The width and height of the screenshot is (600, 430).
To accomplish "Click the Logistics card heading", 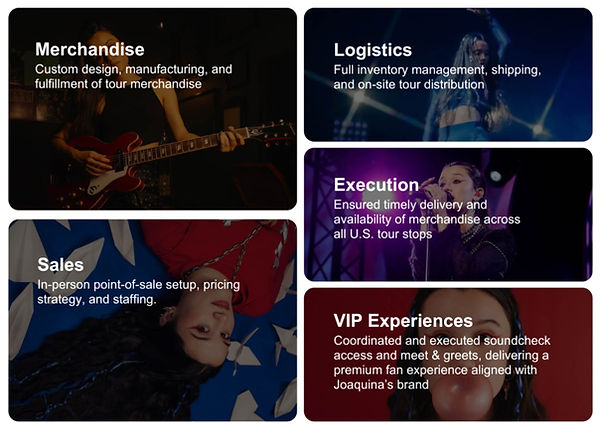I will (372, 50).
